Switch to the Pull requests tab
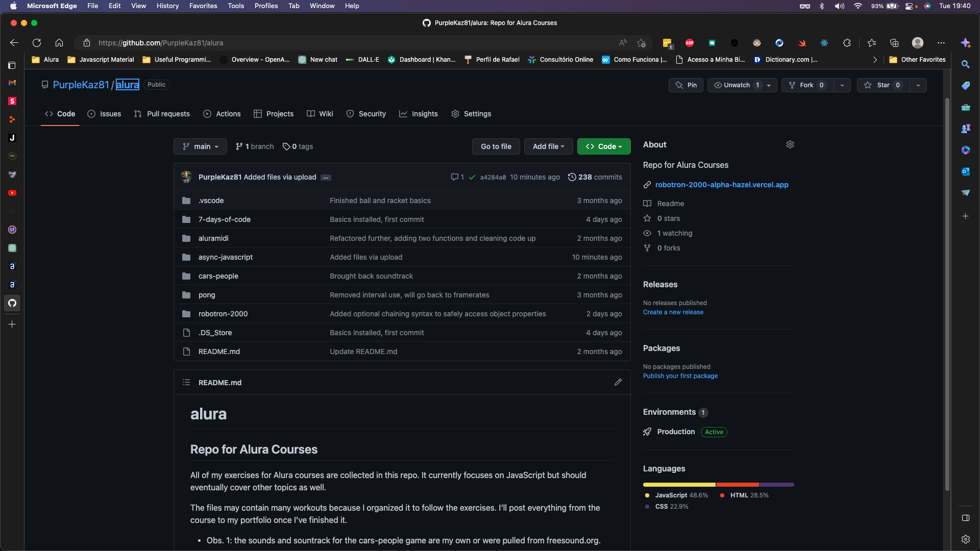 (162, 114)
